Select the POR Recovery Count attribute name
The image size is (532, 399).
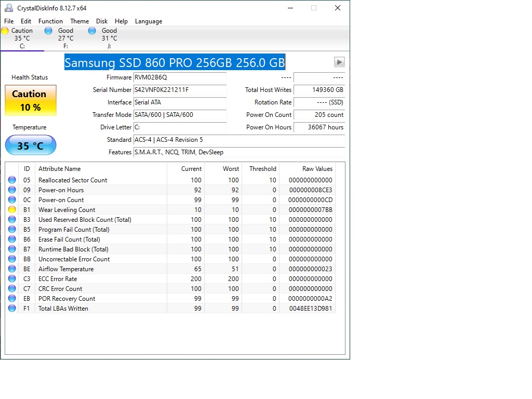[67, 299]
